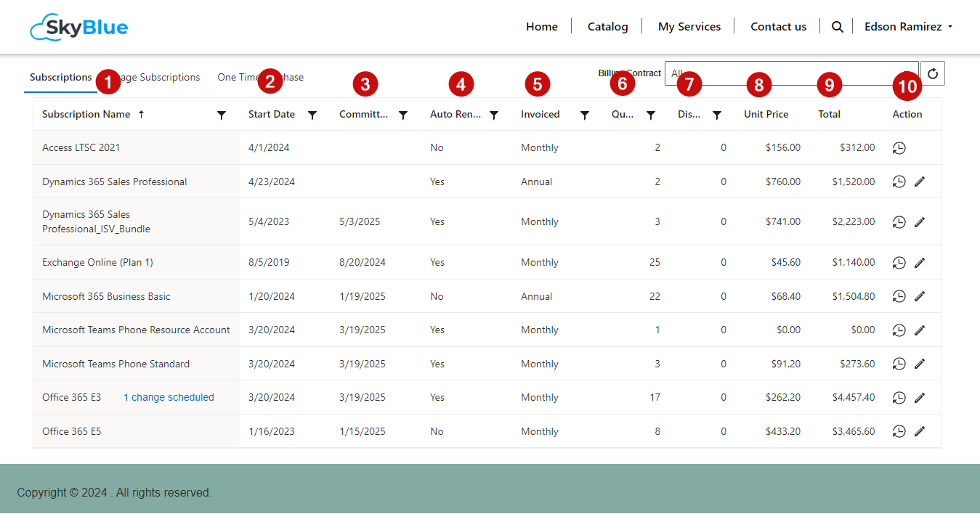Viewport: 980px width, 514px height.
Task: Open Contact us page
Action: point(778,27)
